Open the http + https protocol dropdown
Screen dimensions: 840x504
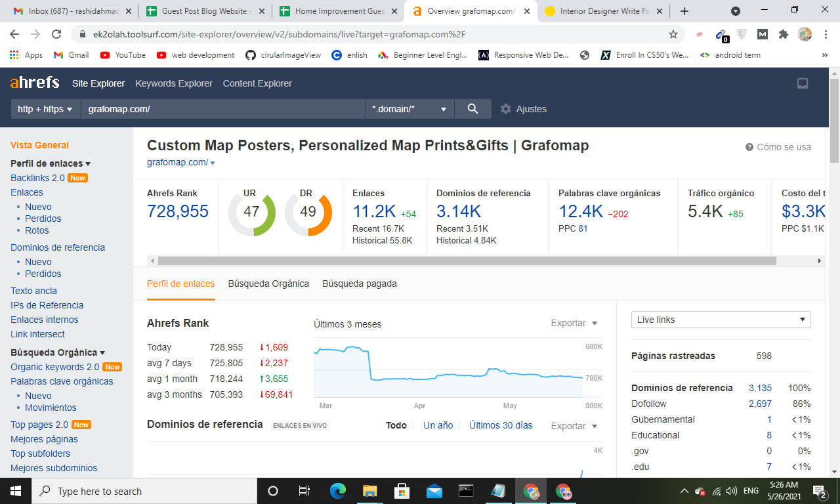(45, 109)
